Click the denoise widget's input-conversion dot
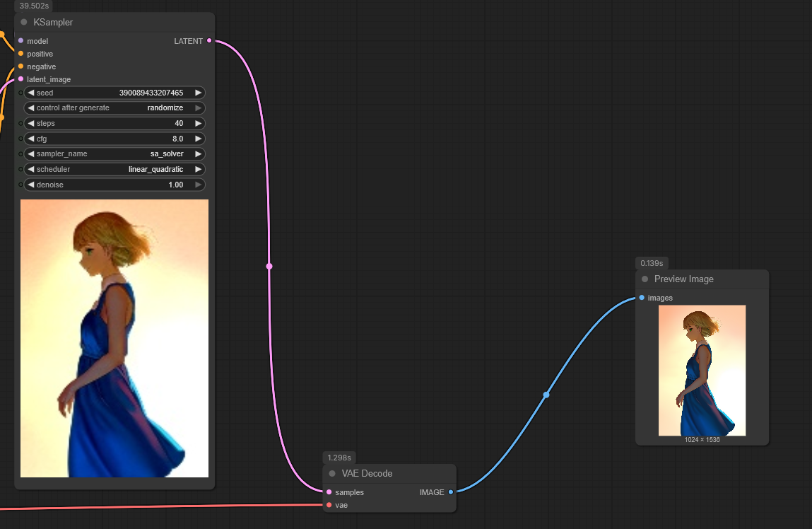Screen dimensions: 812x529 coord(20,185)
